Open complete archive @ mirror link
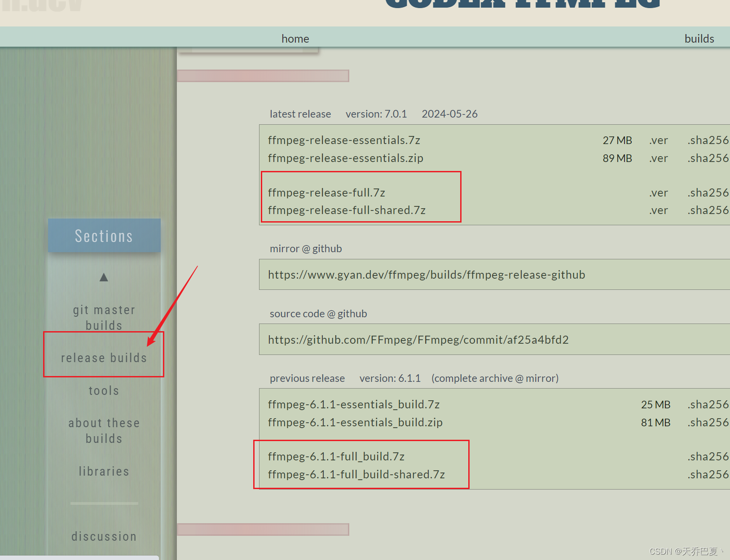 pyautogui.click(x=495, y=379)
